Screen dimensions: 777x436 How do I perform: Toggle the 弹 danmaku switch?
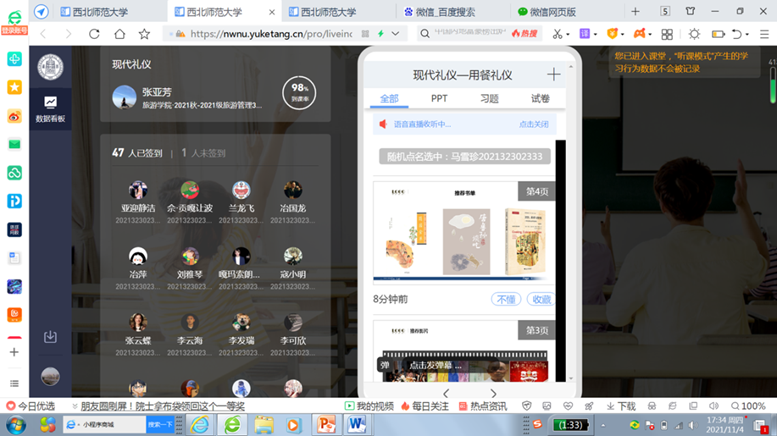coord(385,365)
